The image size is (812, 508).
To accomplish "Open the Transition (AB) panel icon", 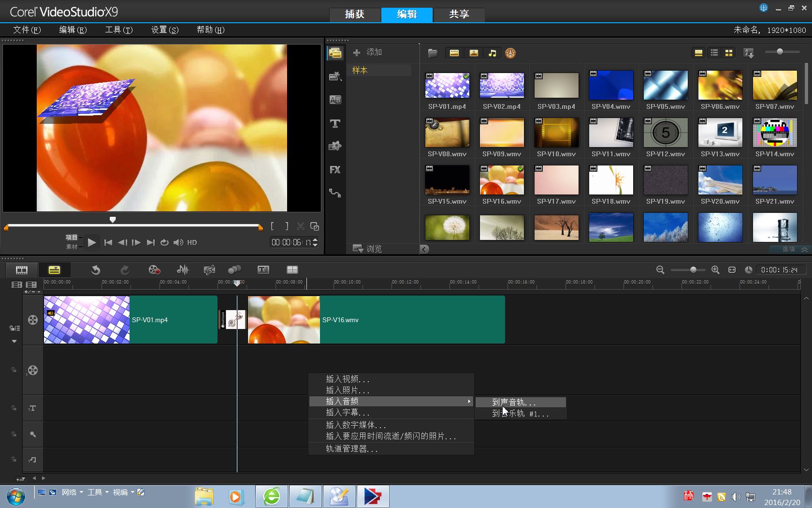I will 335,100.
